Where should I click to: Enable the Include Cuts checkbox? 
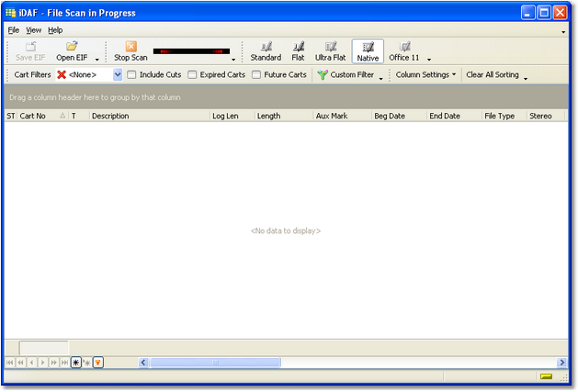coord(131,74)
